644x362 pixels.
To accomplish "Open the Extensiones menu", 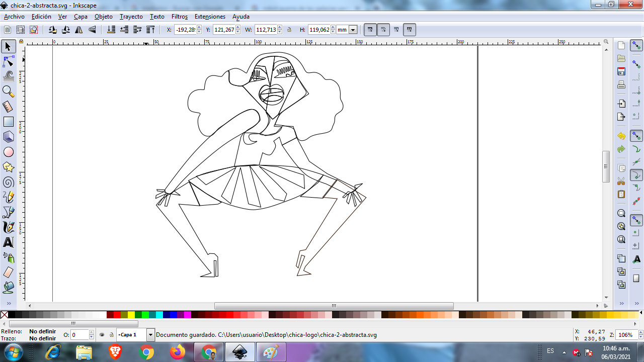I will click(210, 16).
